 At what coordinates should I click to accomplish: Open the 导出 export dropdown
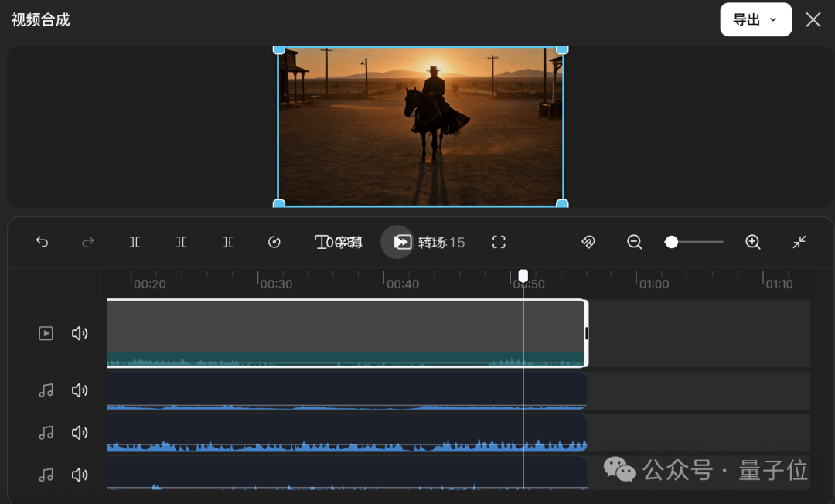(755, 19)
